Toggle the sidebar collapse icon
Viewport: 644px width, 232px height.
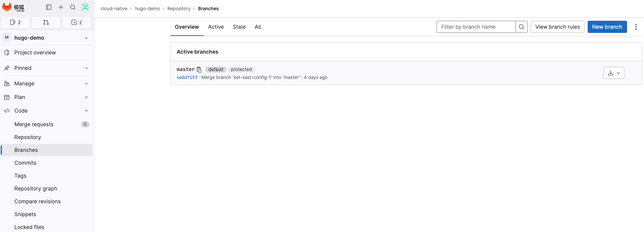point(49,7)
